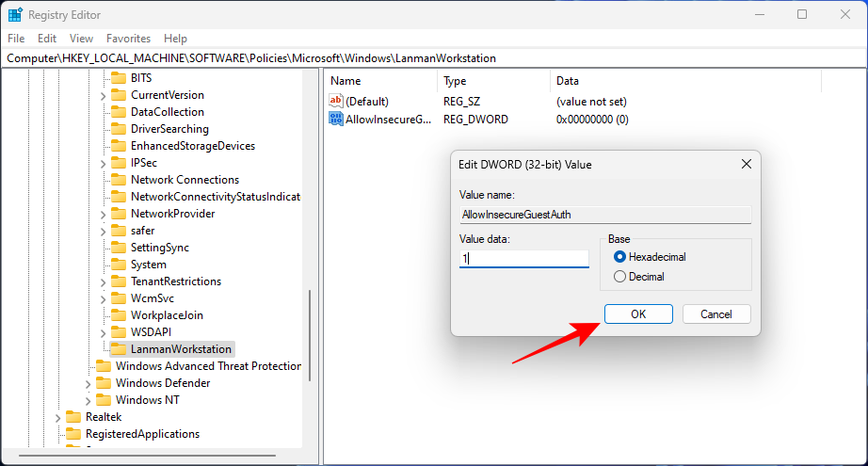Expand the WcmSvc key
Viewport: 868px width, 466px height.
pyautogui.click(x=103, y=299)
